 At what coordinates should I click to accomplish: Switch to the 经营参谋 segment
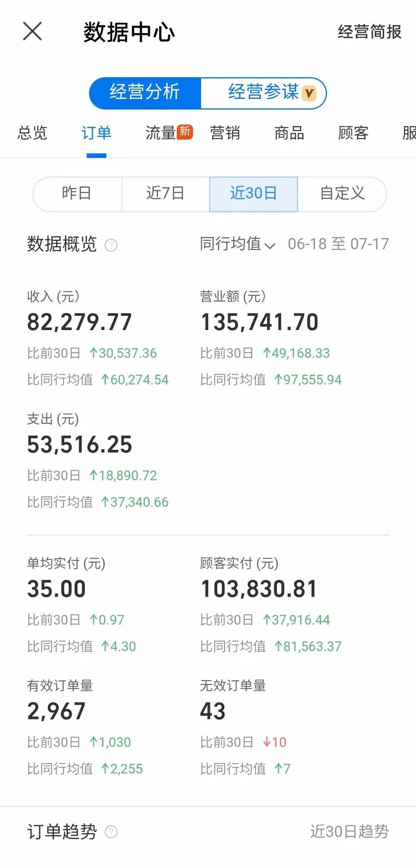point(264,93)
